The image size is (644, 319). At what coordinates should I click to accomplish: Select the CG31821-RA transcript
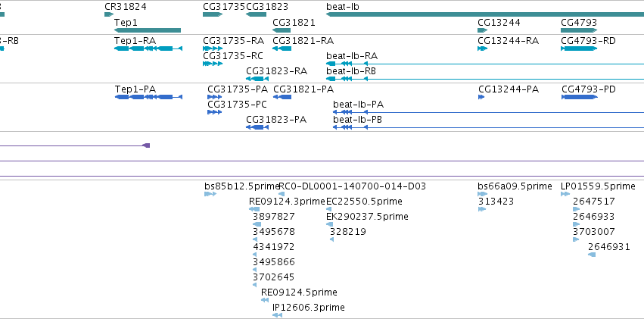(282, 48)
